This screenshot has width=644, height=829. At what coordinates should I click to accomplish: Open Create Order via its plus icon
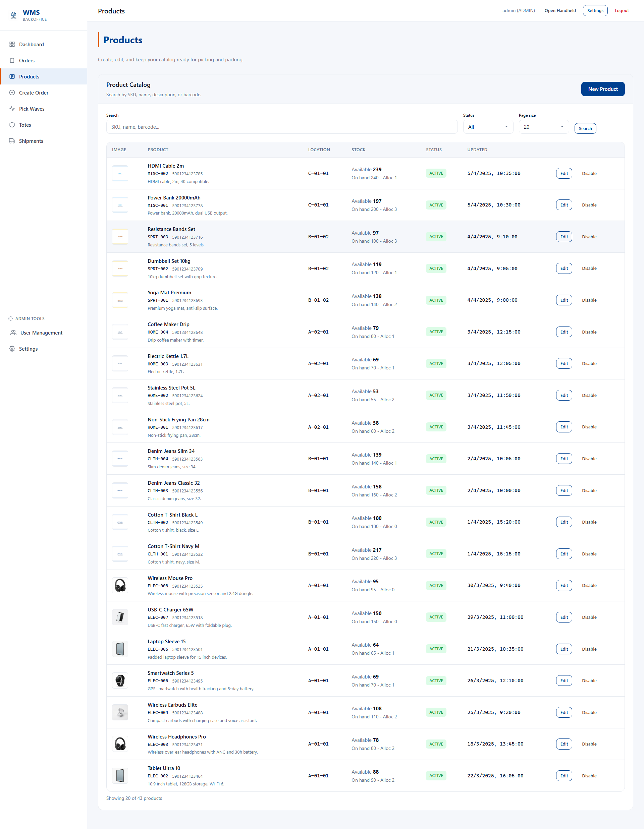coord(12,93)
